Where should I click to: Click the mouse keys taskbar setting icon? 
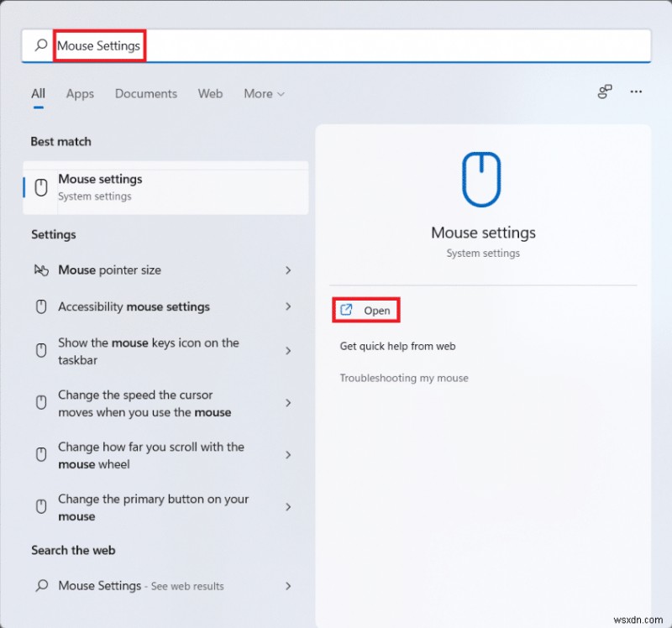(x=41, y=351)
